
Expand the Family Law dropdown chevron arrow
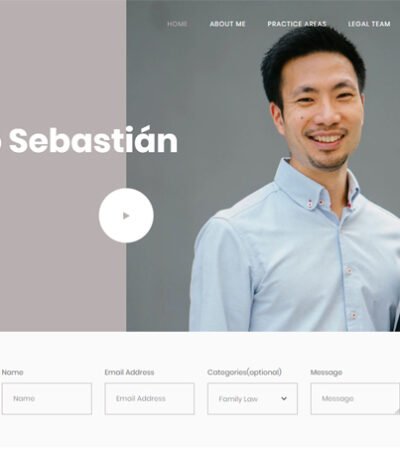[284, 398]
